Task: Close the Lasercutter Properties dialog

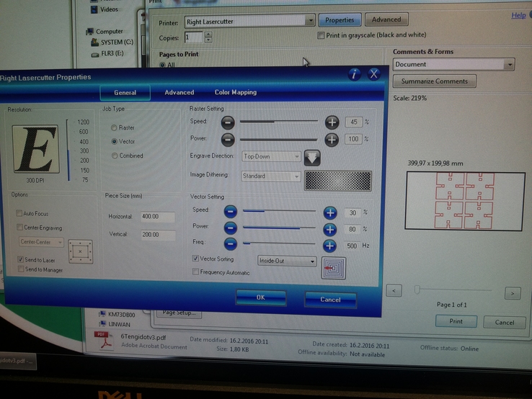Action: point(373,74)
